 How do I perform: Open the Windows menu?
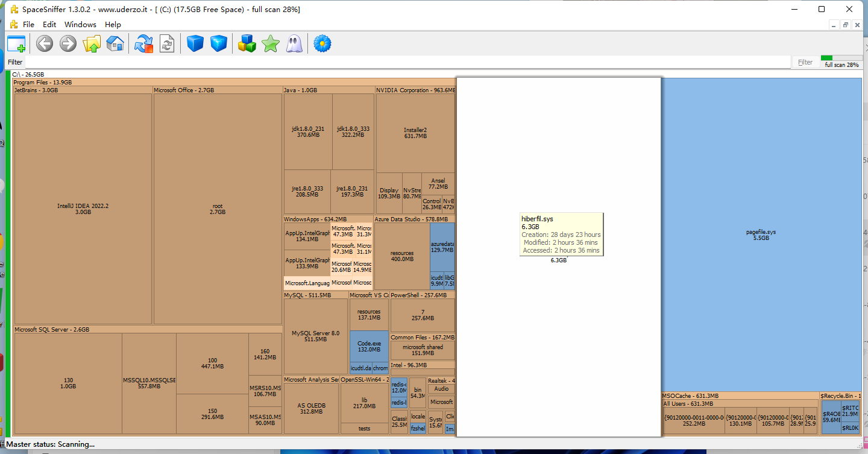(x=80, y=25)
